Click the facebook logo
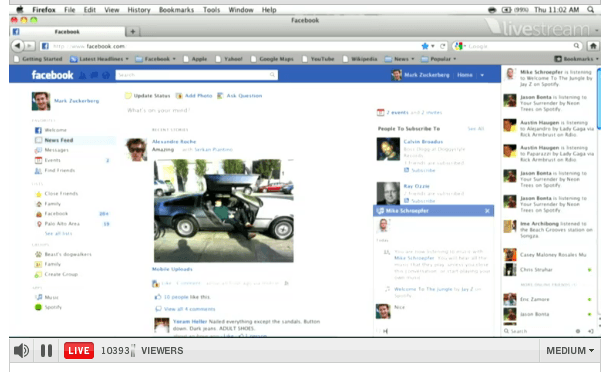This screenshot has height=372, width=613. click(52, 75)
